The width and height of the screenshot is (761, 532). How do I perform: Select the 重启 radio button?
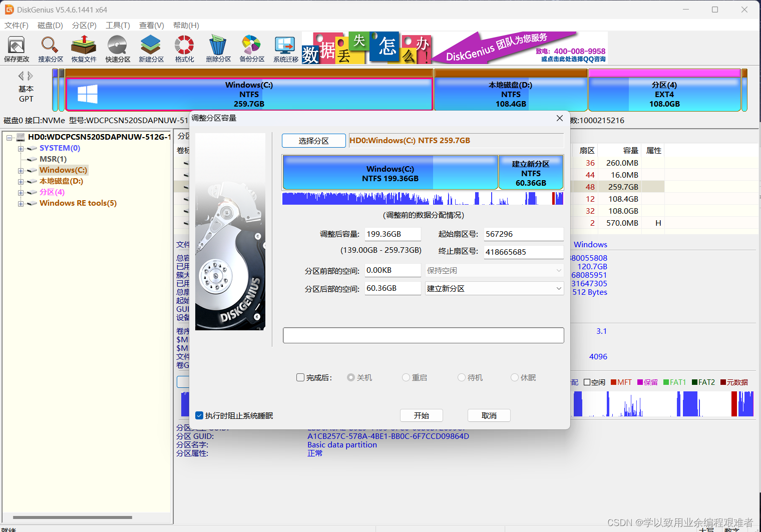(x=405, y=377)
